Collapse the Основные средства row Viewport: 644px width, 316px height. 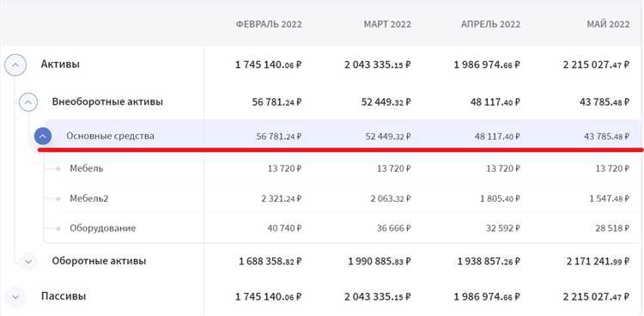pyautogui.click(x=43, y=136)
